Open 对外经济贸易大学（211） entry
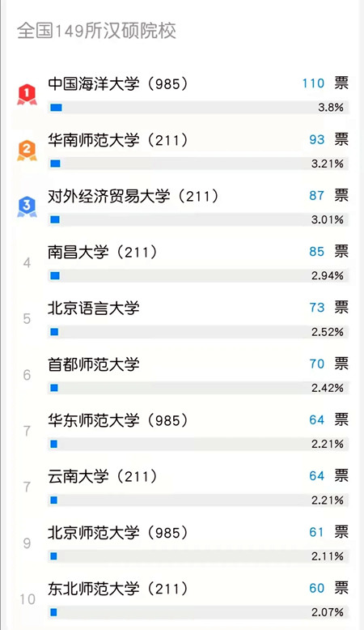Image resolution: width=364 pixels, height=630 pixels. point(133,196)
